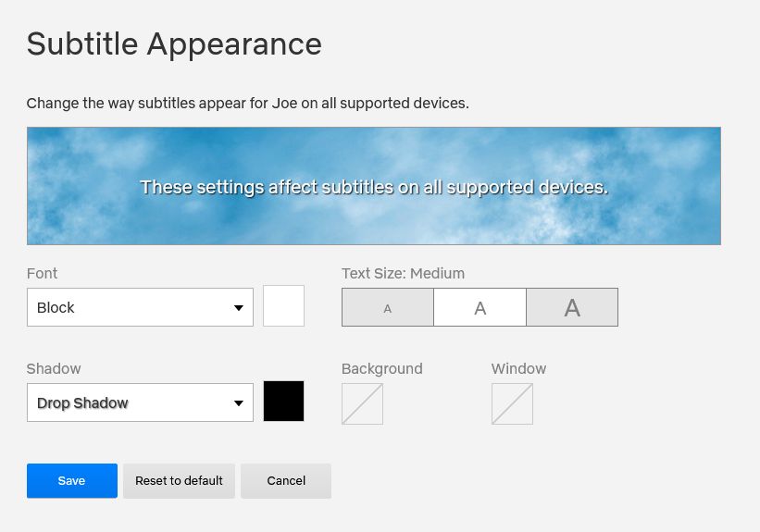The height and width of the screenshot is (532, 760).
Task: Open the black shadow color swatch
Action: (283, 401)
